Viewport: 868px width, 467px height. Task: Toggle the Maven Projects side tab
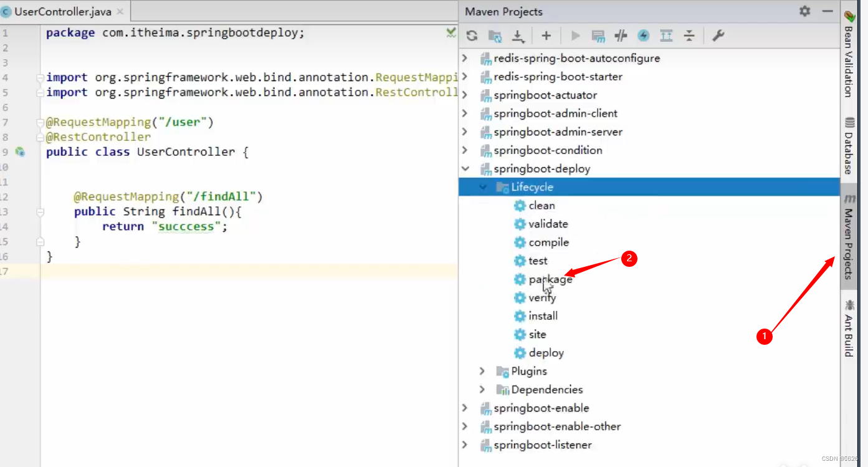[849, 236]
